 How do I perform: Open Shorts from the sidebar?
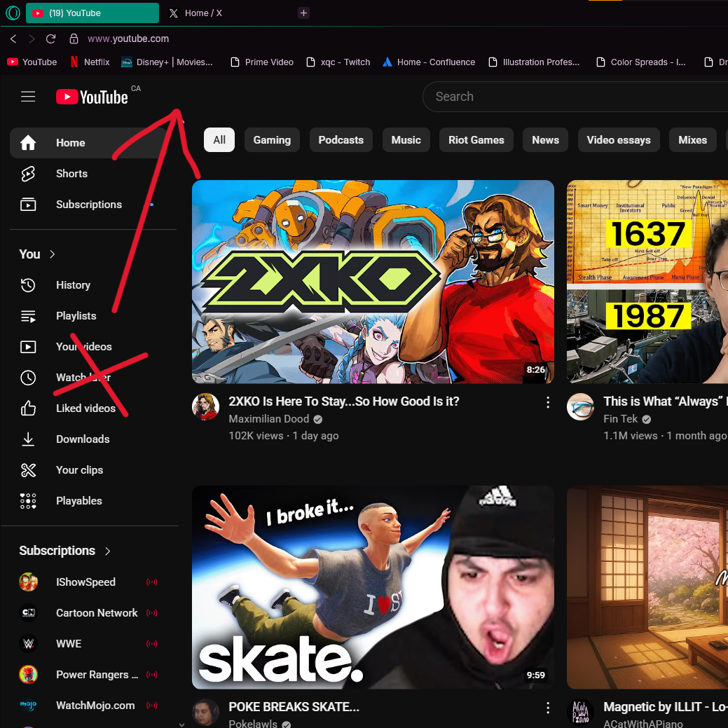click(71, 174)
